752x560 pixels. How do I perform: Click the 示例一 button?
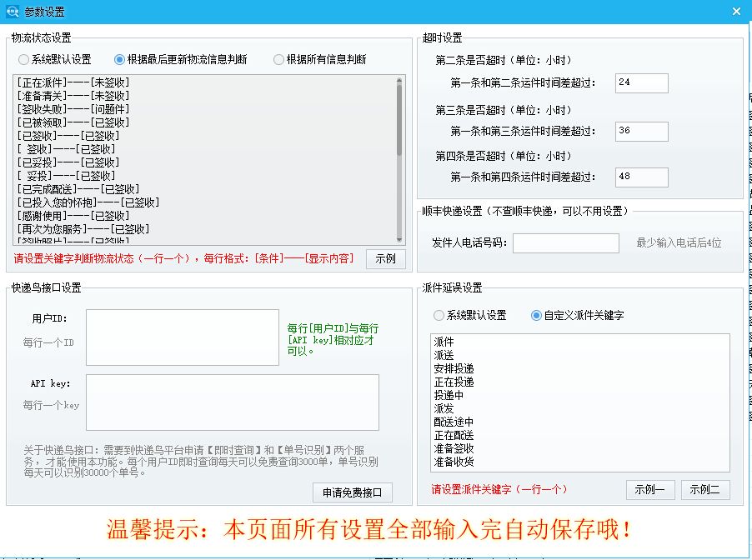pos(650,489)
